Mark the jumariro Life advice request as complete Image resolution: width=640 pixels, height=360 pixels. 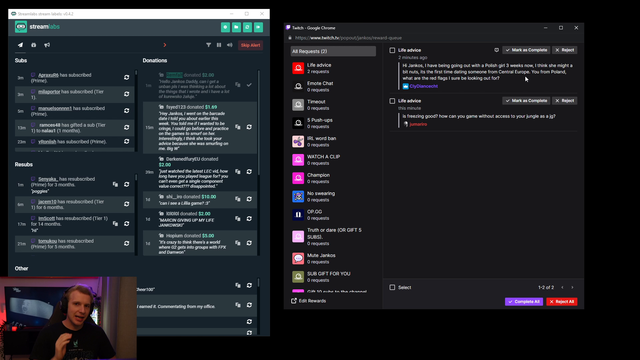click(526, 100)
